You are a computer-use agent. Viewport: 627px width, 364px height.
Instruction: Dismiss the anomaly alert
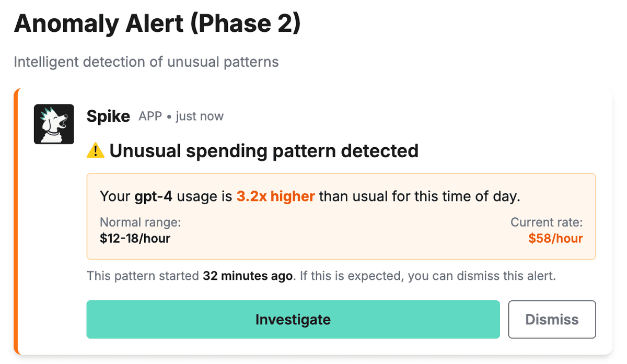[552, 319]
